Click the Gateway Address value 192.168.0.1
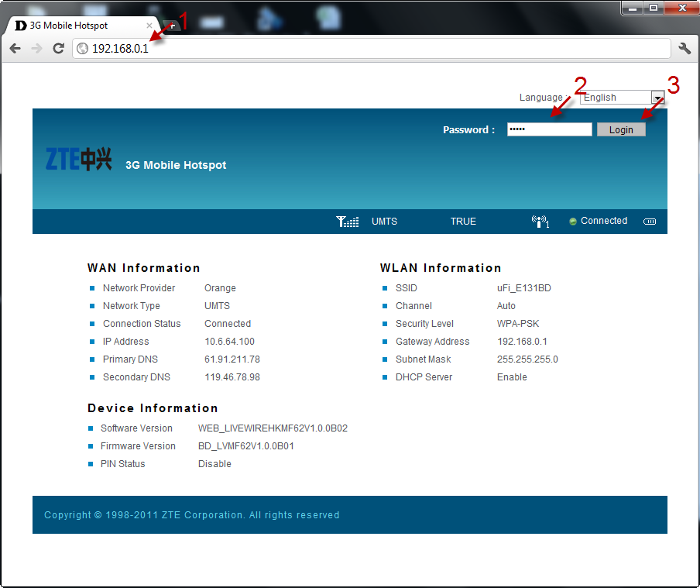 pyautogui.click(x=522, y=342)
